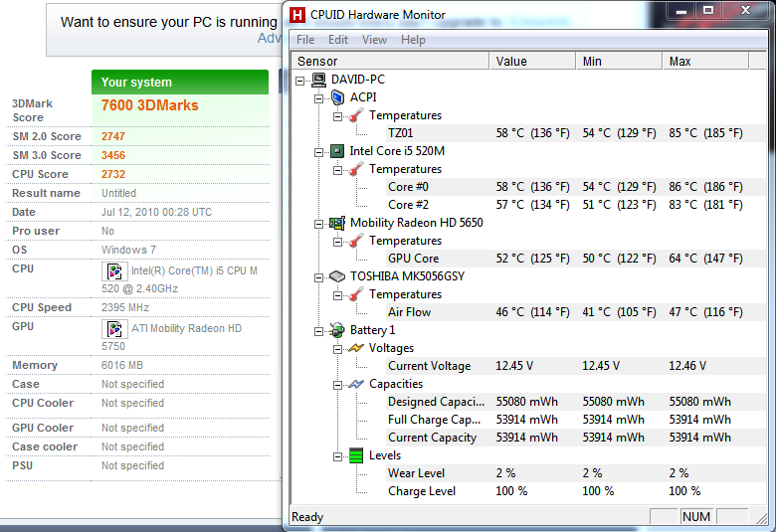Click the Min column header

619,61
